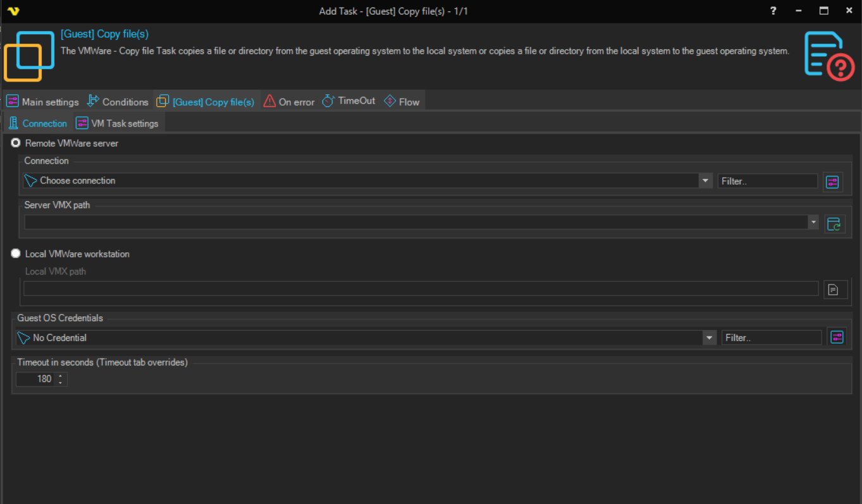This screenshot has width=862, height=504.
Task: Open the TimeOut tab
Action: click(348, 101)
